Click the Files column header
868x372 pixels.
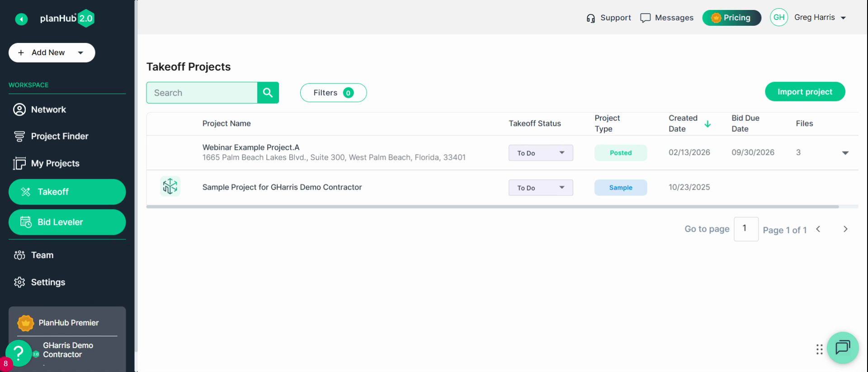coord(804,124)
